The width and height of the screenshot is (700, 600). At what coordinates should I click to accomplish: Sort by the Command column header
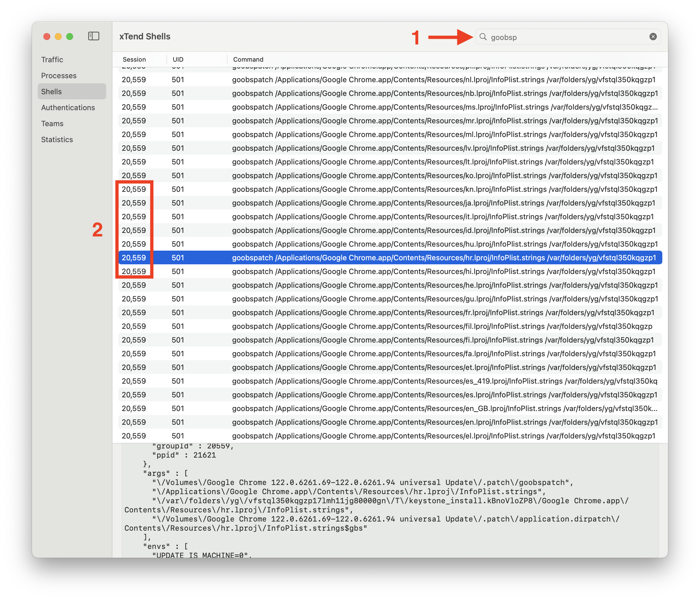248,59
